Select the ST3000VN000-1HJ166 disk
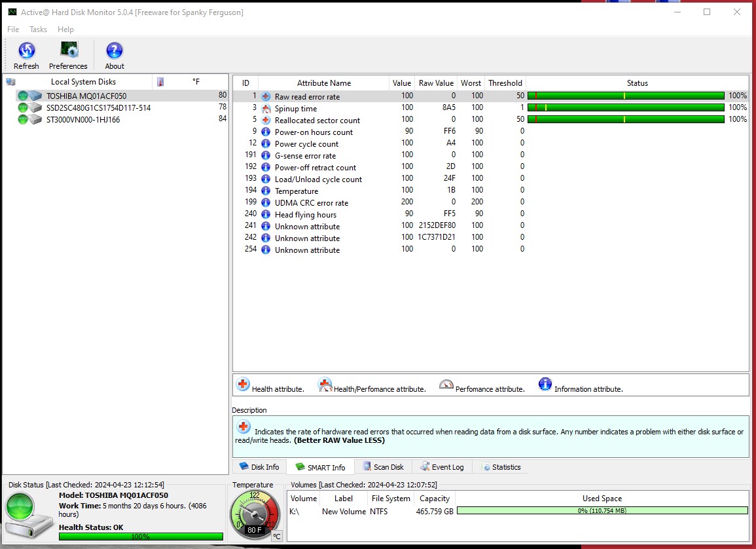756x549 pixels. tap(82, 119)
